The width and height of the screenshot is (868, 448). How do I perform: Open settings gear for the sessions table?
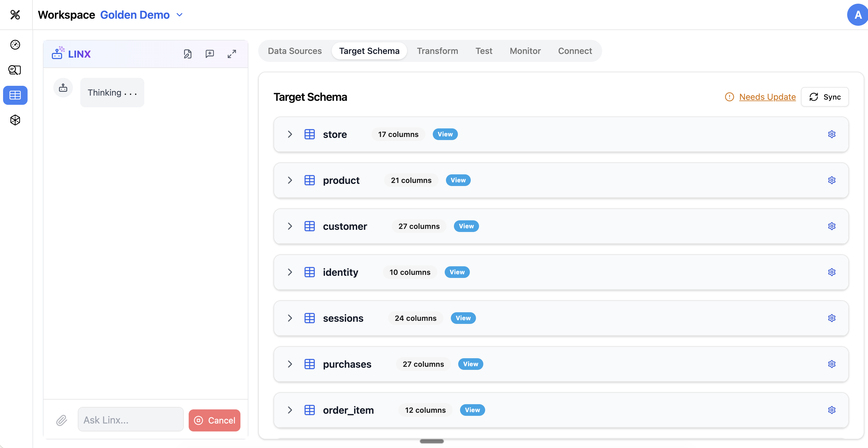pos(832,318)
